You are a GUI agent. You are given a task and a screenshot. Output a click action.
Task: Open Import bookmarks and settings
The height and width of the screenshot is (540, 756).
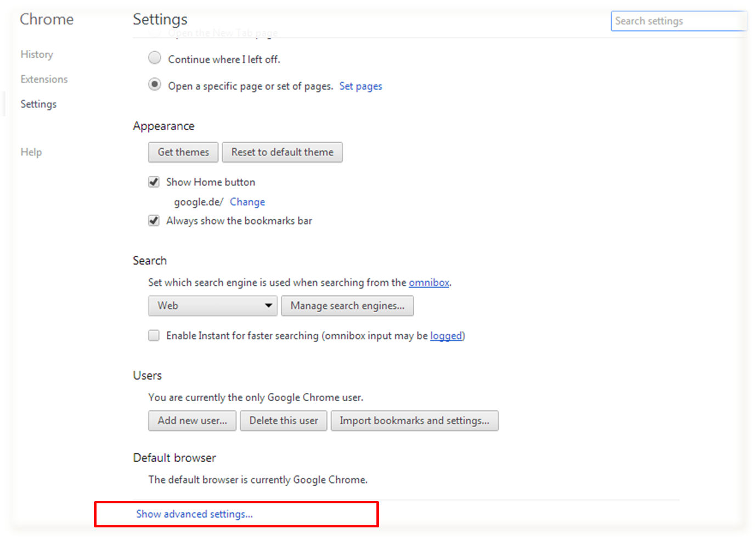click(x=414, y=421)
